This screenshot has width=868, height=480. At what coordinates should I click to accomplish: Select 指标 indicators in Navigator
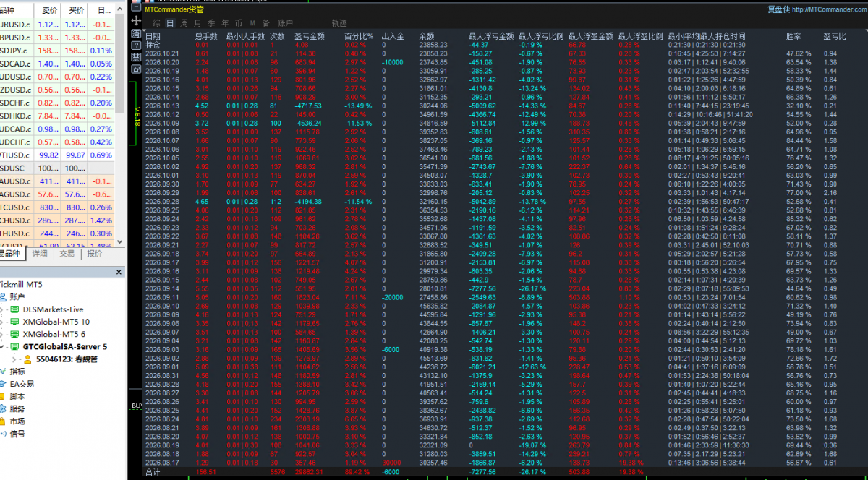coord(17,371)
